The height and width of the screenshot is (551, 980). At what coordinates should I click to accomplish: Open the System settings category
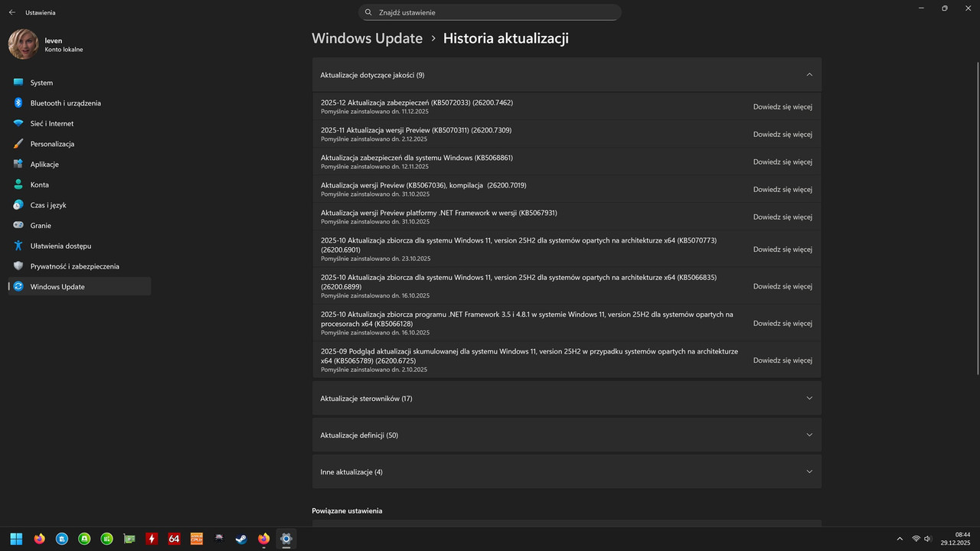[x=80, y=83]
